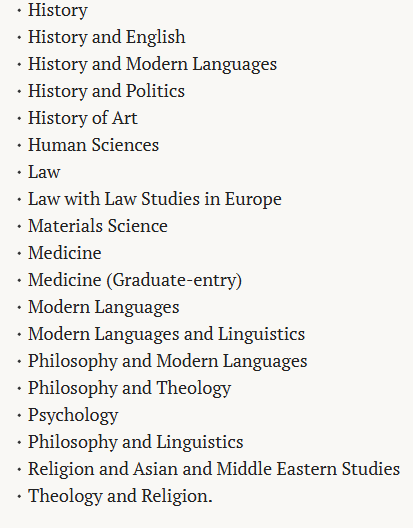Click Materials Science entry
This screenshot has height=528, width=413.
[98, 226]
